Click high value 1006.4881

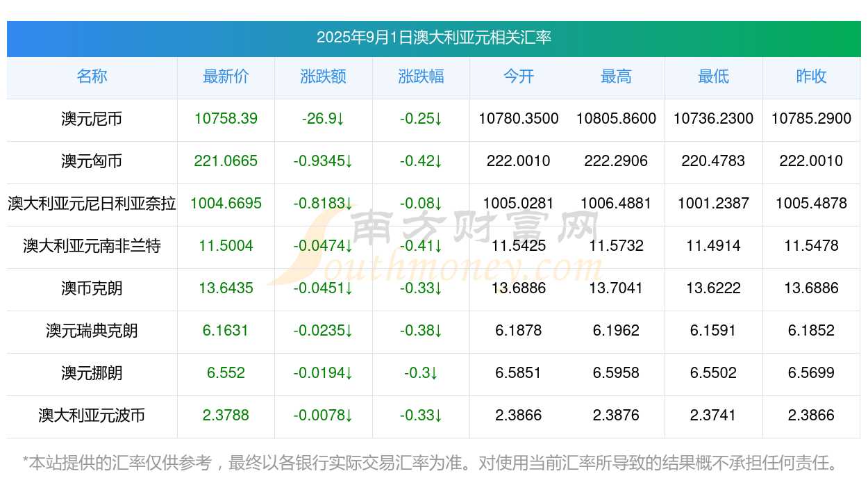(616, 204)
